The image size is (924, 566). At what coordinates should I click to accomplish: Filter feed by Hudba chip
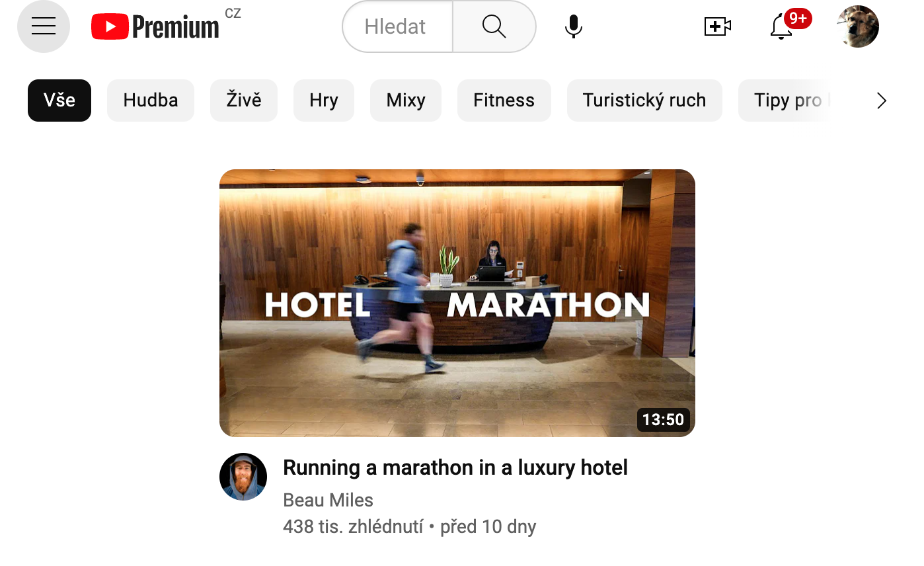tap(151, 101)
